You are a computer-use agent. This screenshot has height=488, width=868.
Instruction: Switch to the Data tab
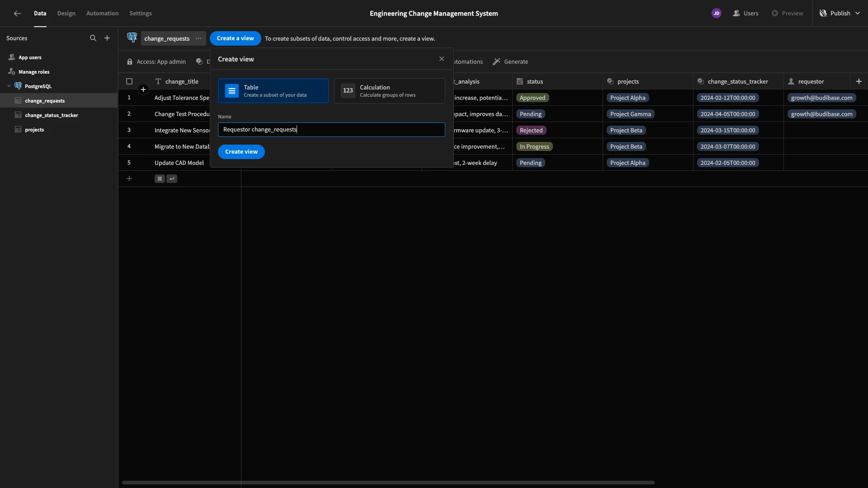(x=40, y=14)
